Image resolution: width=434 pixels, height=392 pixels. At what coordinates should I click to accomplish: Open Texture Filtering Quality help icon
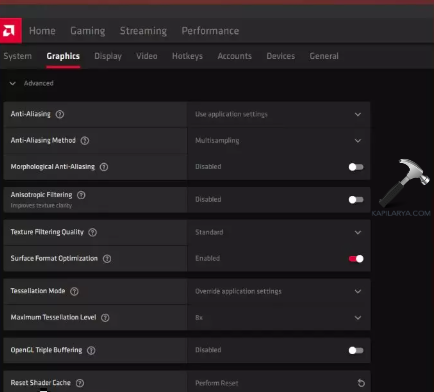click(93, 232)
